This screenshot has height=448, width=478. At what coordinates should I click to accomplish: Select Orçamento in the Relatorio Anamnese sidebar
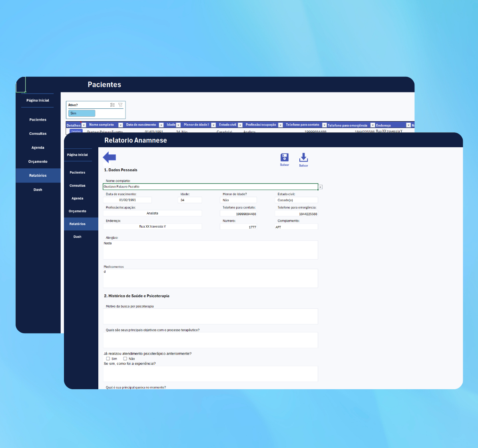(78, 211)
